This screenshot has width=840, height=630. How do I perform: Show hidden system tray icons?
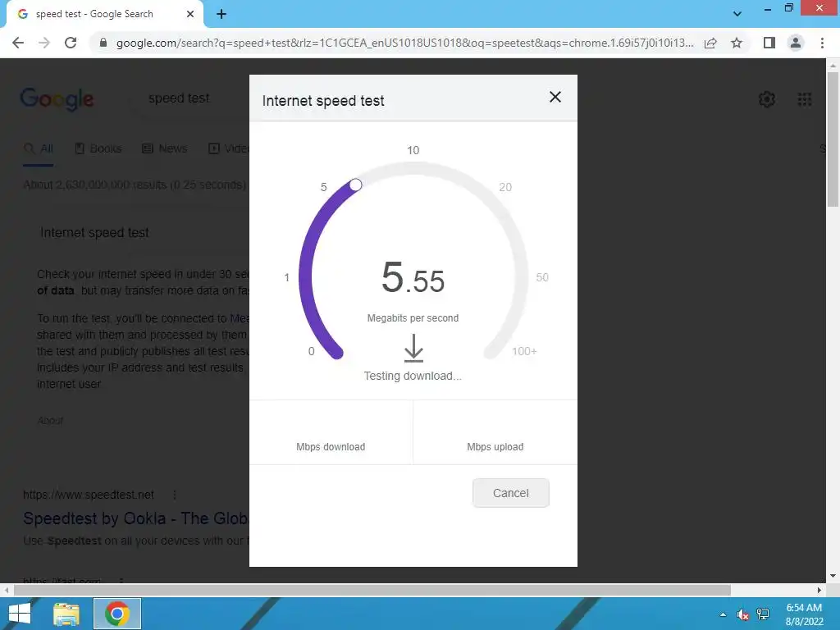(723, 614)
